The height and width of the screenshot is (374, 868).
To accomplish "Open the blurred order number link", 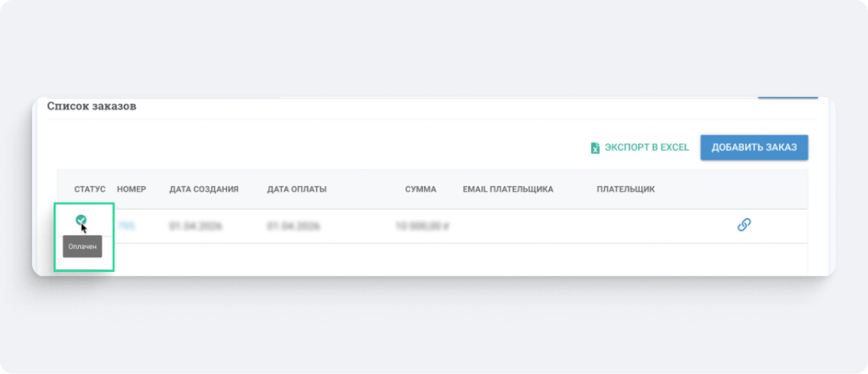I will click(126, 226).
